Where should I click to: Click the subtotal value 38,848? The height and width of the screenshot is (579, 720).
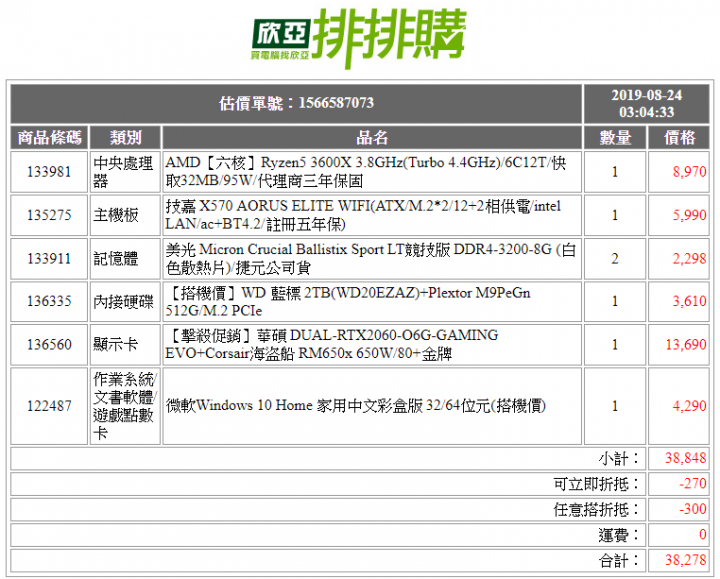click(x=686, y=458)
